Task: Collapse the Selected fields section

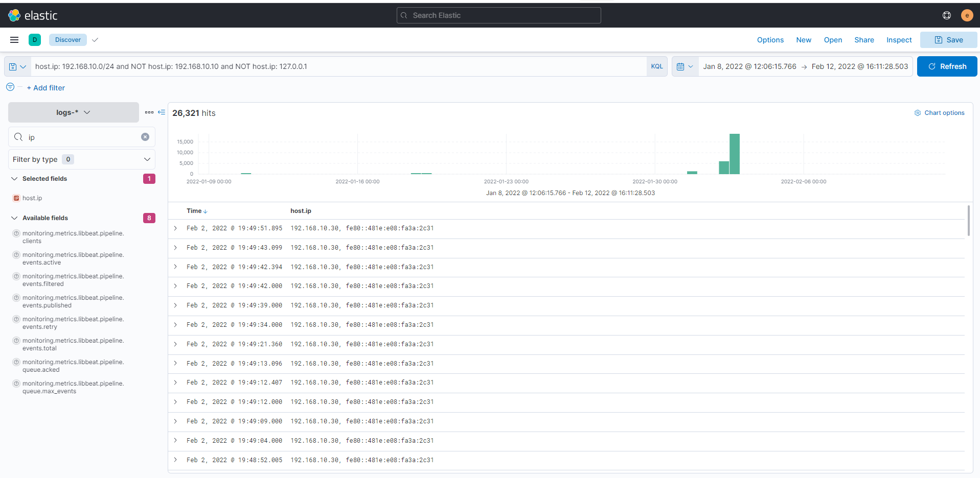Action: tap(14, 179)
